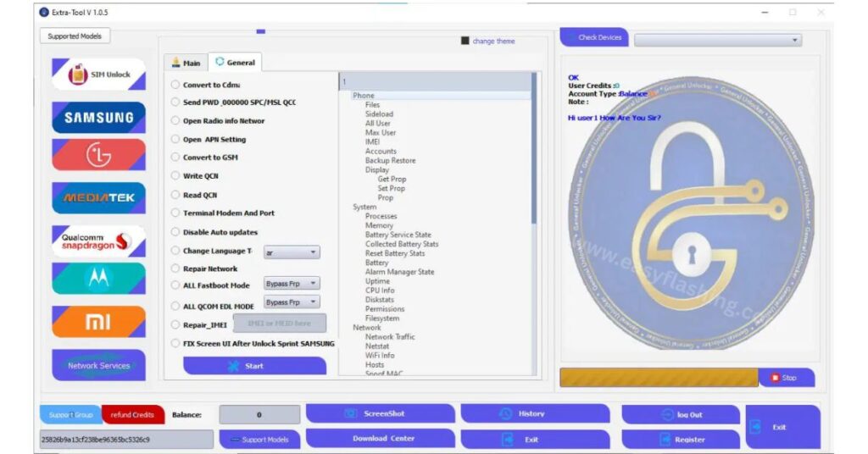Open the Download Center
This screenshot has height=454, width=868.
[x=381, y=439]
